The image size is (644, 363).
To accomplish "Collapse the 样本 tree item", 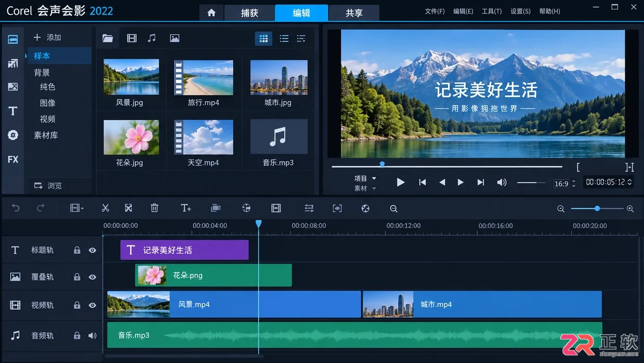I will click(26, 56).
